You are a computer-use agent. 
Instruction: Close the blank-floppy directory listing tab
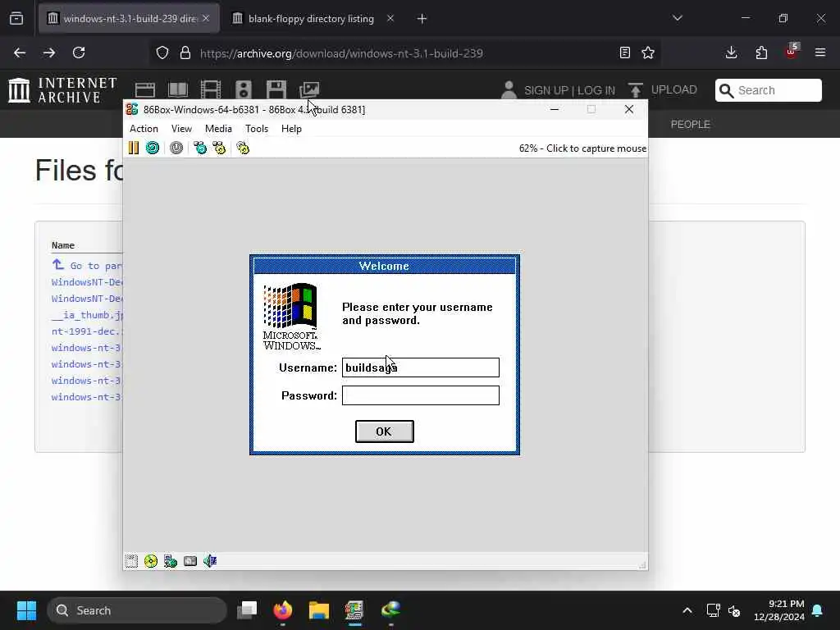(390, 18)
